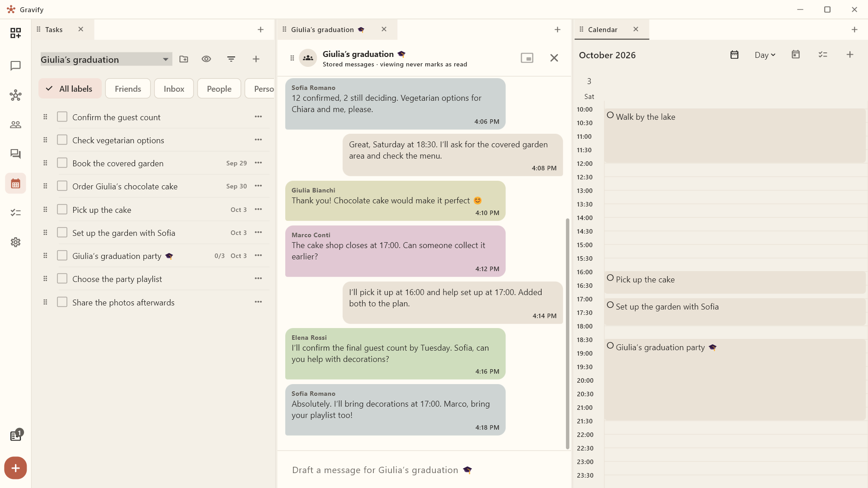Click the calendar task checklist icon
The image size is (868, 488).
tap(823, 55)
